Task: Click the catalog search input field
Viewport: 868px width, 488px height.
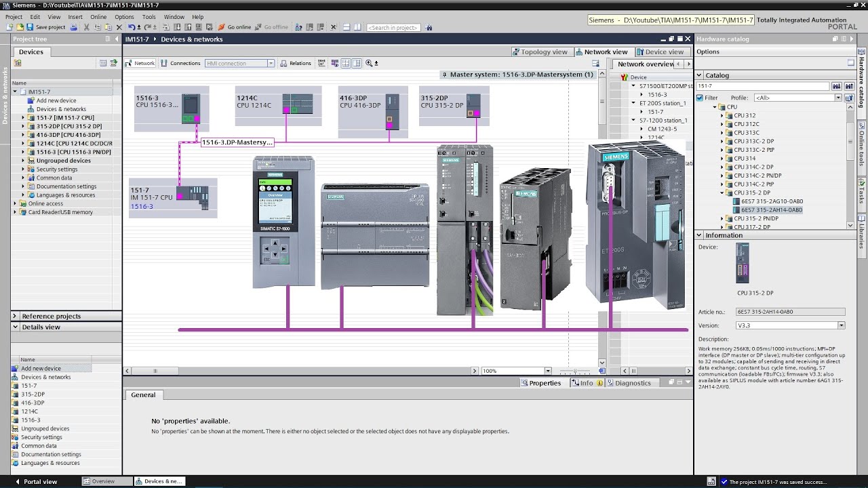Action: click(x=763, y=86)
